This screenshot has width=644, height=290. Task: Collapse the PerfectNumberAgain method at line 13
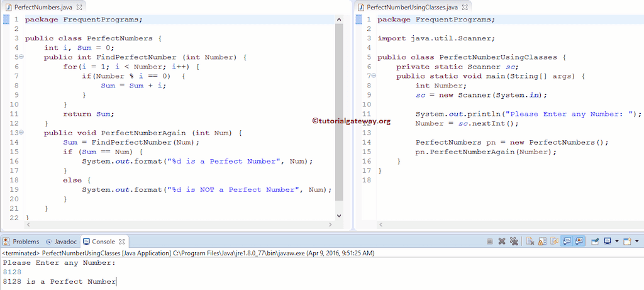pyautogui.click(x=21, y=133)
